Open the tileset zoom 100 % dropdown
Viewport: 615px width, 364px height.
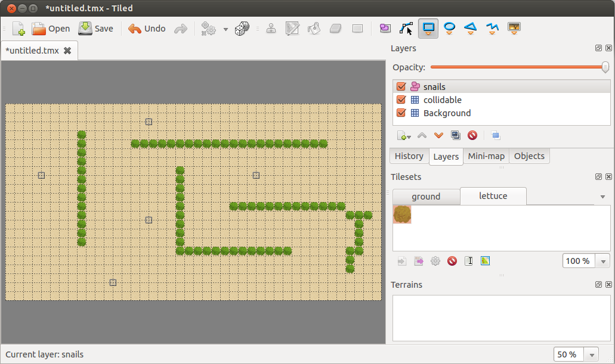(x=604, y=262)
